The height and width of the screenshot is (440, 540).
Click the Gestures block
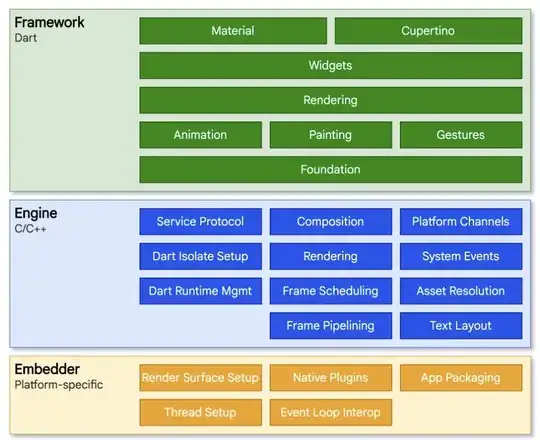click(x=461, y=135)
